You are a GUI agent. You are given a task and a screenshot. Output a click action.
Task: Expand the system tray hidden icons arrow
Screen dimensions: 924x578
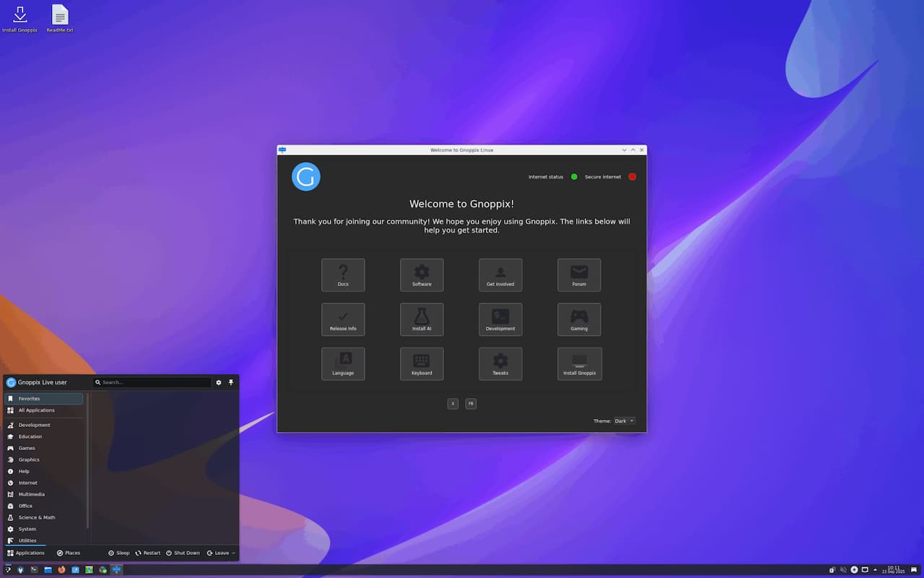pos(876,569)
